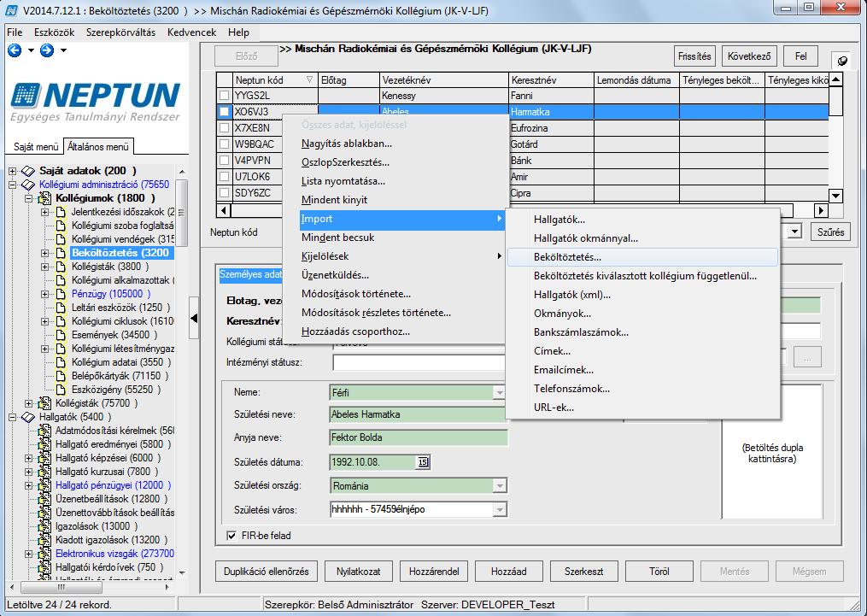
Task: Switch to the Saját menü tab
Action: [x=36, y=147]
